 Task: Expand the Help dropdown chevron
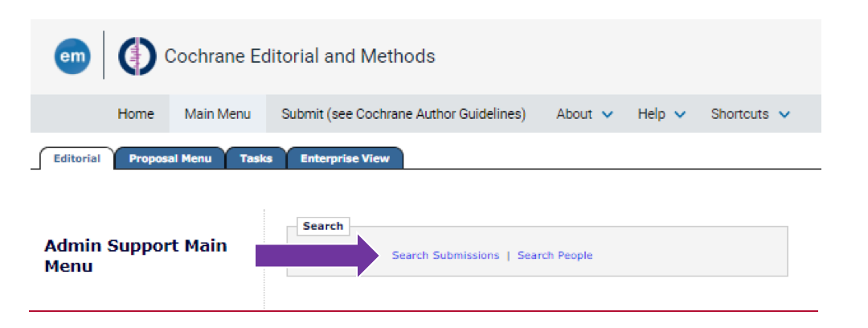pyautogui.click(x=680, y=114)
